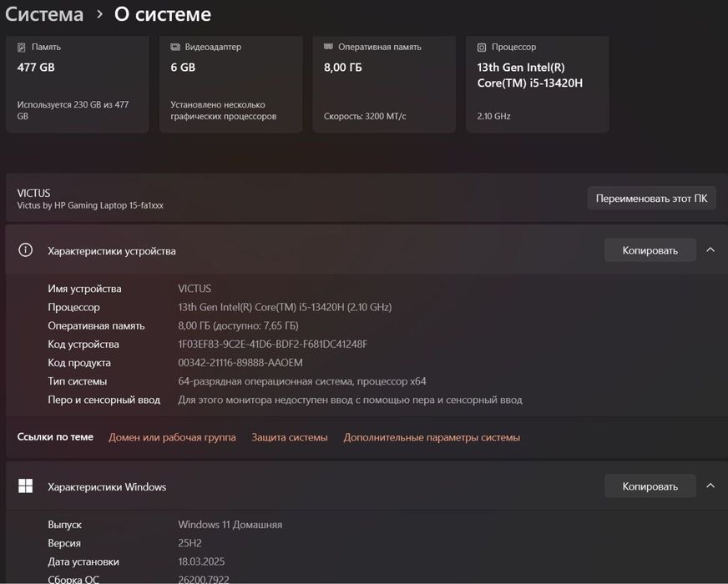
Task: Open the 6 GB Видеоадаптер card
Action: [x=230, y=84]
